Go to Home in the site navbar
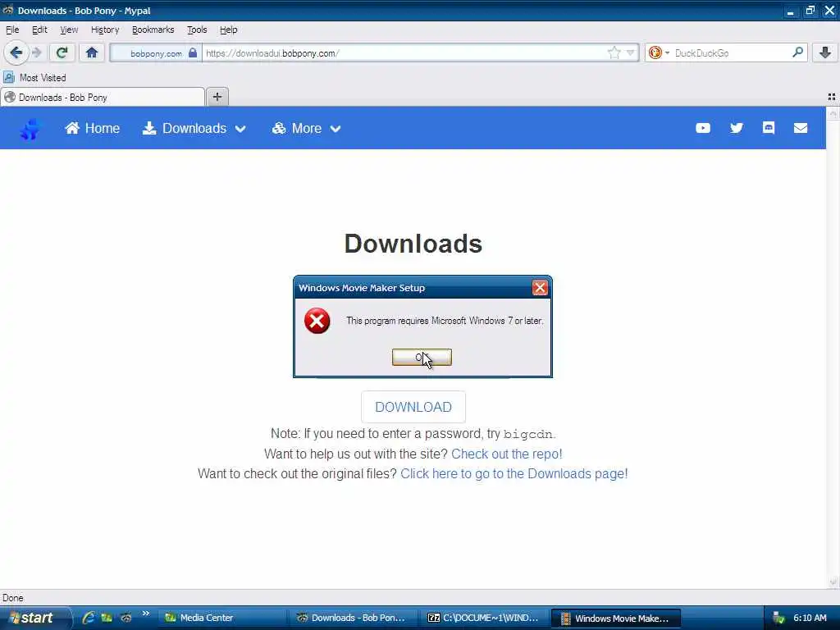Image resolution: width=840 pixels, height=630 pixels. (92, 129)
